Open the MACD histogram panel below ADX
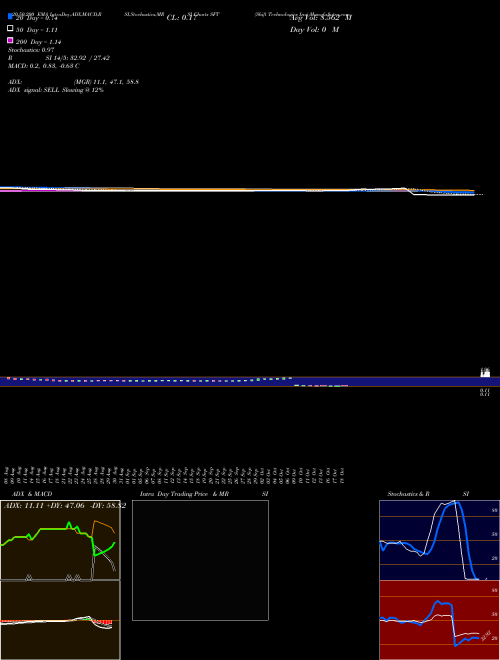Screen dimensions: 500x660 (x=60, y=620)
